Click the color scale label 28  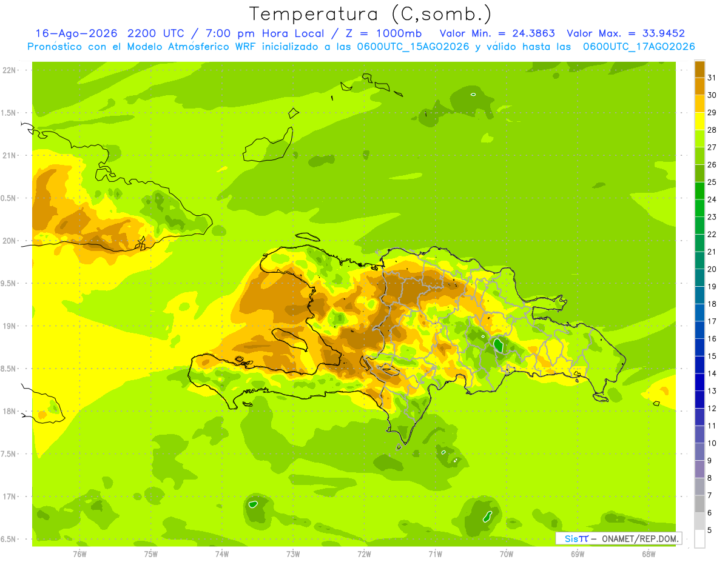tap(712, 130)
